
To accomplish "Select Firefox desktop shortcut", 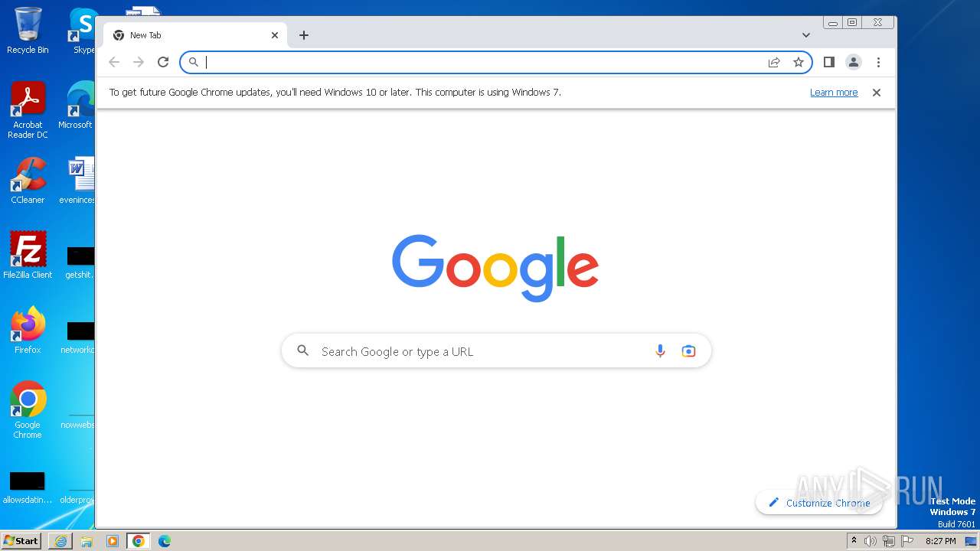I will tap(28, 330).
